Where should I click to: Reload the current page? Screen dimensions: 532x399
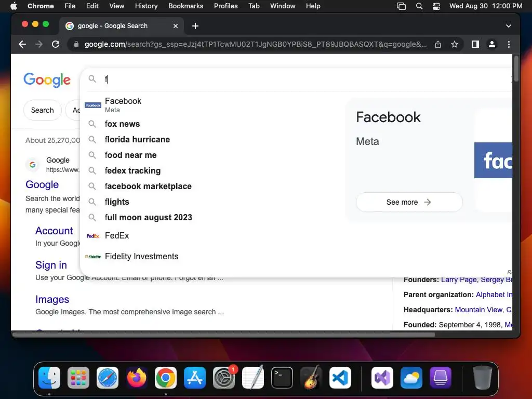point(56,45)
